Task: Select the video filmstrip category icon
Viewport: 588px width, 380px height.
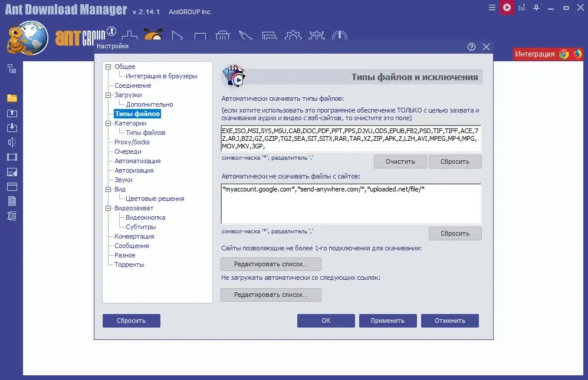Action: click(x=12, y=157)
